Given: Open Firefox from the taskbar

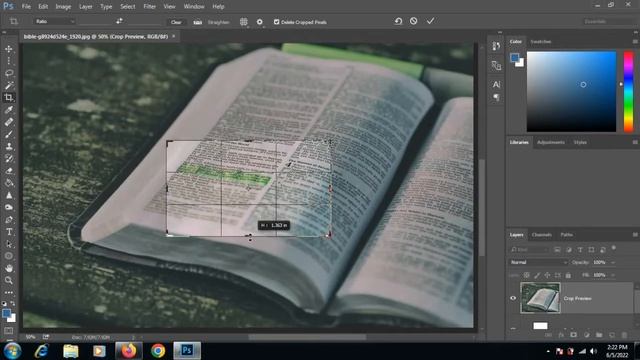Looking at the screenshot, I should coord(129,351).
